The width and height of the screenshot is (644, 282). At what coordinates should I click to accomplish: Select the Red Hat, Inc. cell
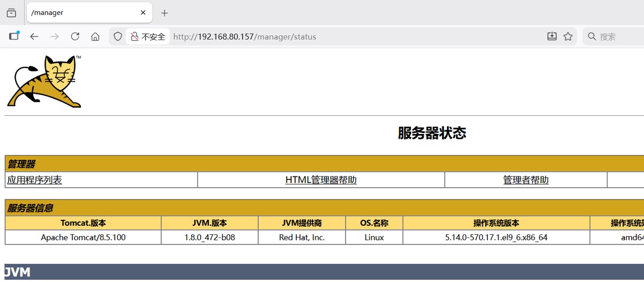coord(302,237)
